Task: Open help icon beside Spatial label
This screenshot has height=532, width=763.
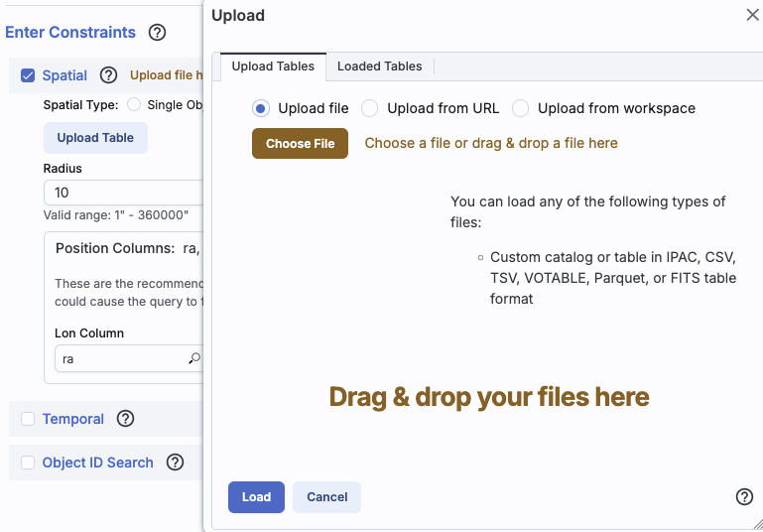Action: [109, 75]
